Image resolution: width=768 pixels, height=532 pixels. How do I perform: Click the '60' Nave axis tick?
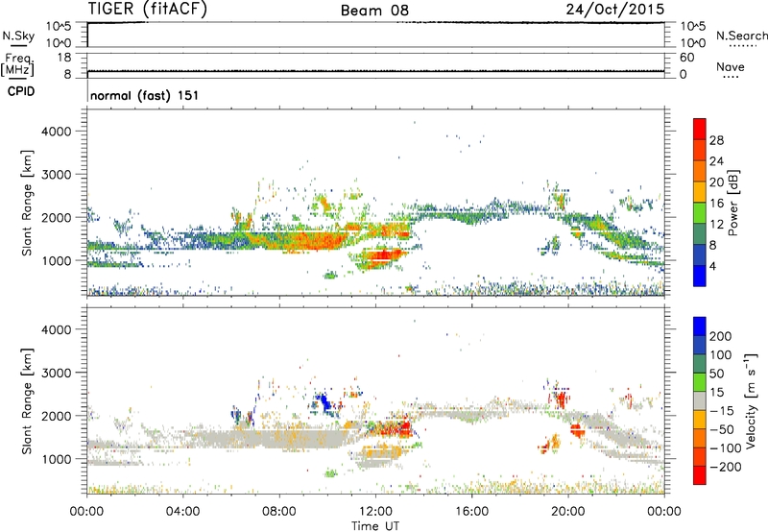(x=687, y=58)
